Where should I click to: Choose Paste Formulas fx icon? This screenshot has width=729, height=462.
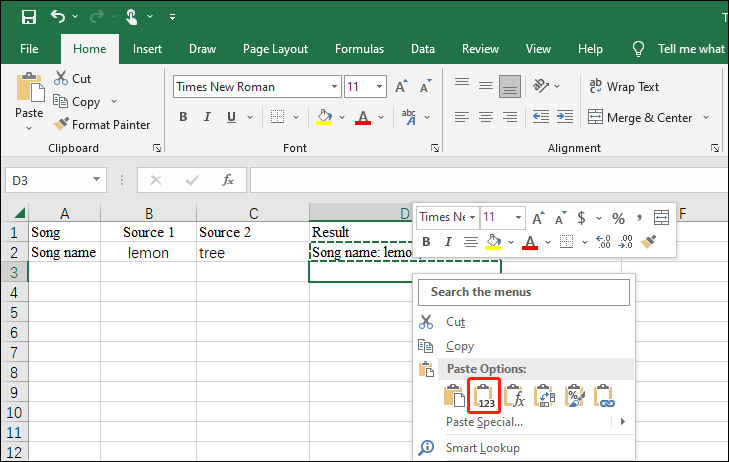point(514,396)
